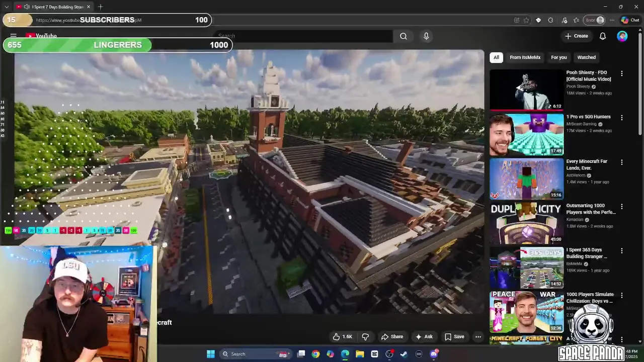
Task: Open Microsoft Edge on the taskbar
Action: (345, 354)
